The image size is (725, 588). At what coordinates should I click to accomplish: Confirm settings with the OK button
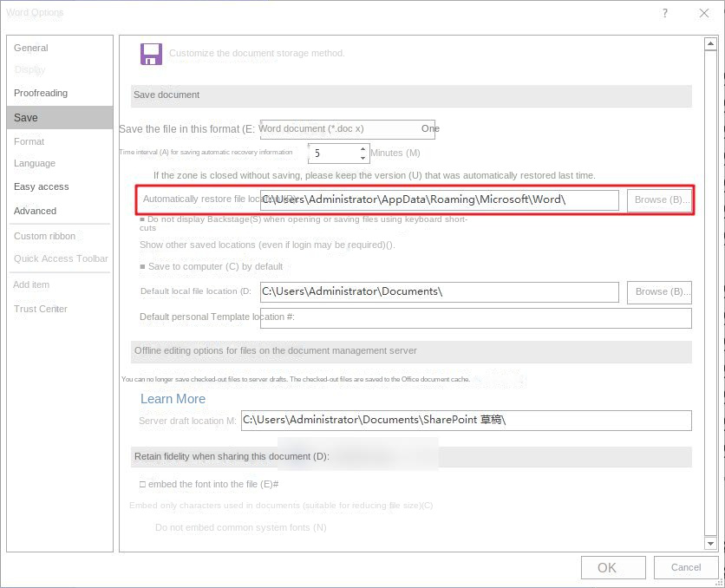point(607,567)
